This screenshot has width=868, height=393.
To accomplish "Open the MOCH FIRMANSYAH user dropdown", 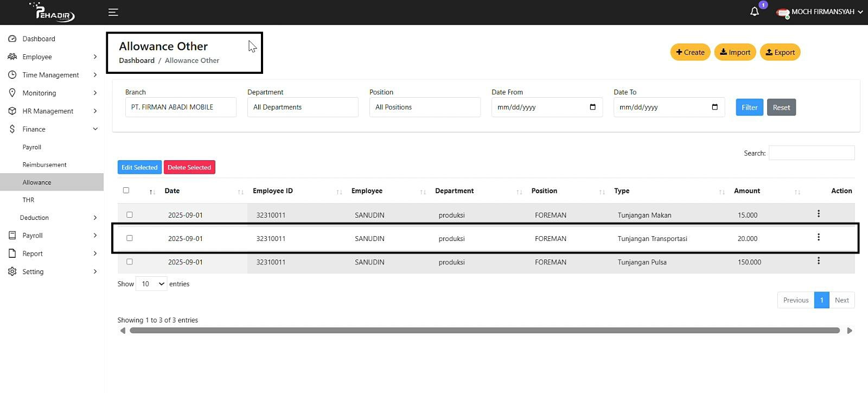I will [822, 12].
